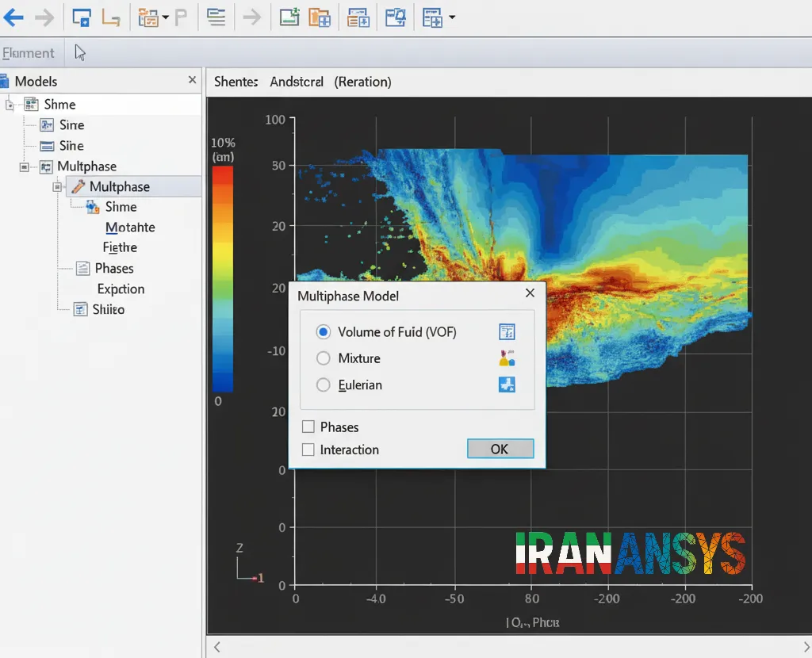812x658 pixels.
Task: Select the Mixture radio button
Action: pos(324,358)
